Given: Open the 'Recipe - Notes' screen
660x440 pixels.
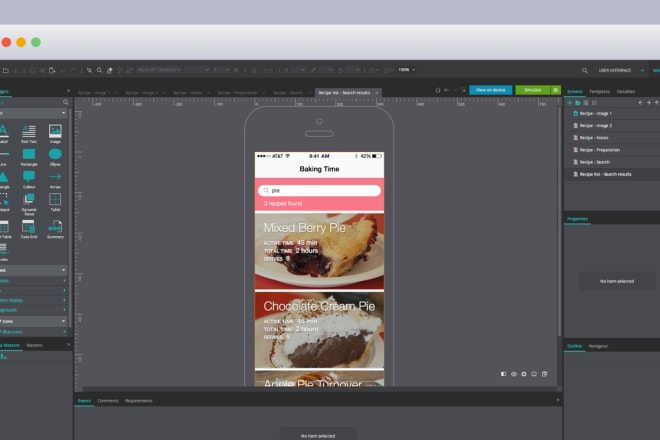Looking at the screenshot, I should click(x=612, y=138).
